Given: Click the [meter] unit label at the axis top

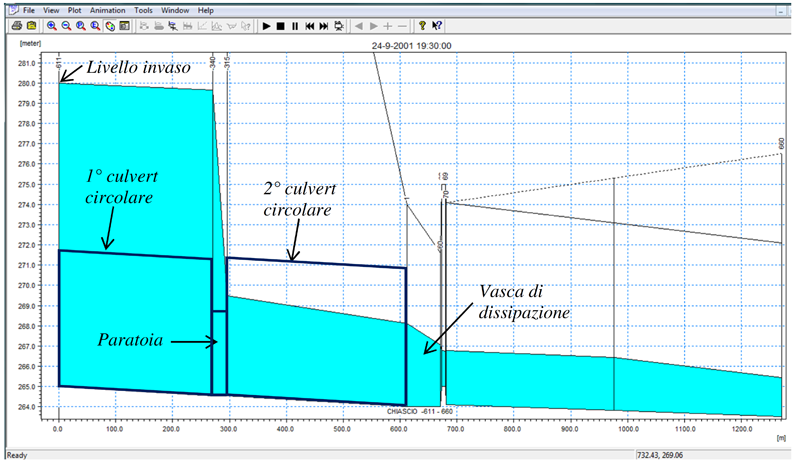Looking at the screenshot, I should click(x=30, y=44).
